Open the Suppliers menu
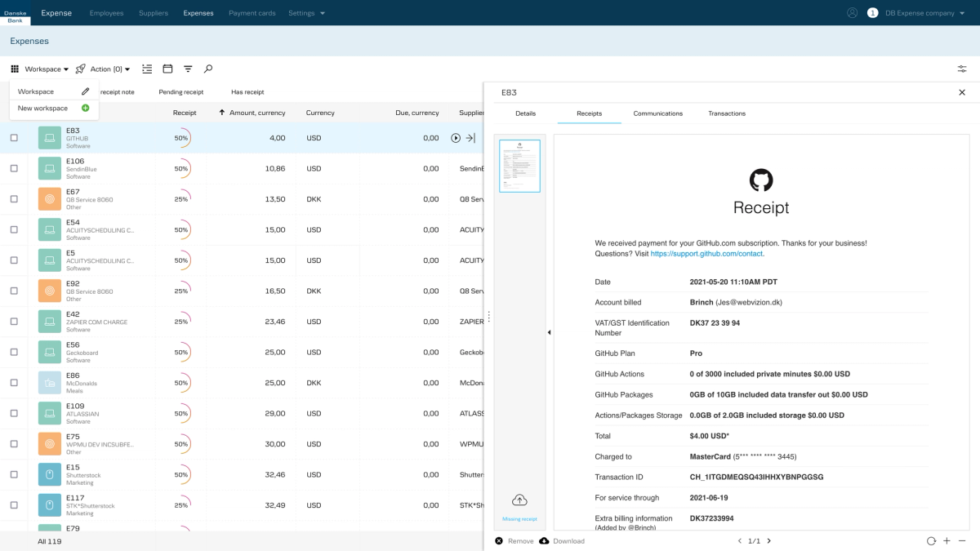Screen dimensions: 980x551 click(x=154, y=13)
